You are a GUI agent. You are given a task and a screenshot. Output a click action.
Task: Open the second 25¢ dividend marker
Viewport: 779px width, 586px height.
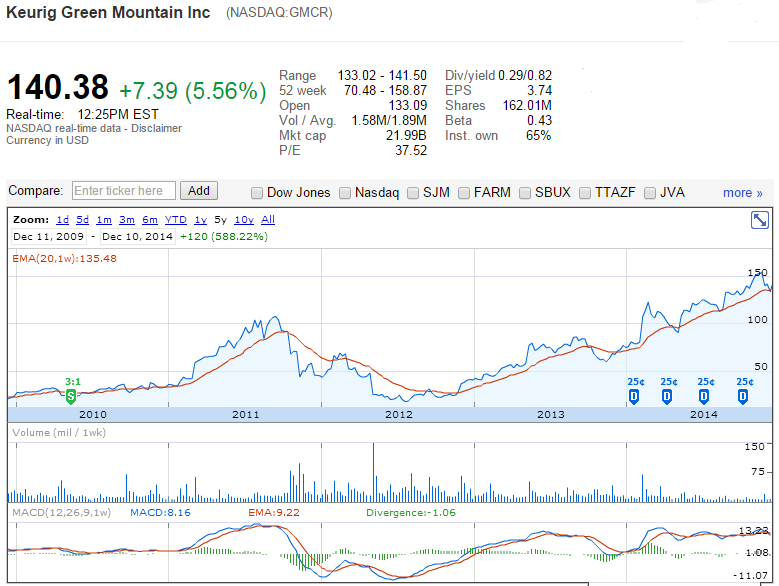pyautogui.click(x=667, y=396)
